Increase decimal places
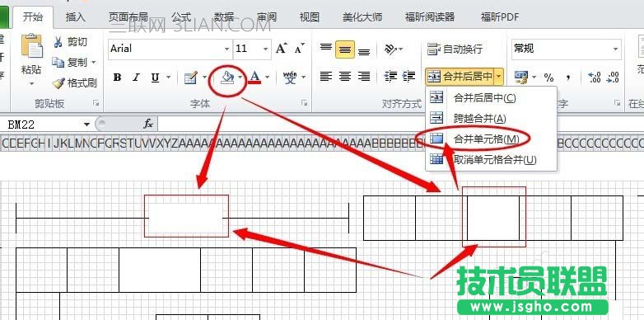The image size is (644, 320). coord(594,77)
